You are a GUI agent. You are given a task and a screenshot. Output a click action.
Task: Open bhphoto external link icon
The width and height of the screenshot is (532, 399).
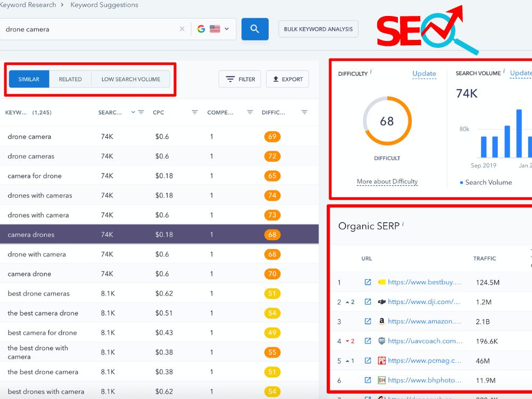coord(368,380)
